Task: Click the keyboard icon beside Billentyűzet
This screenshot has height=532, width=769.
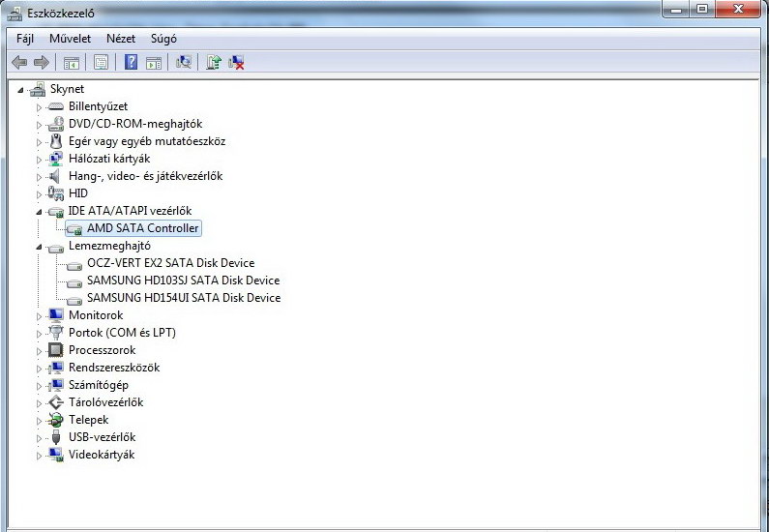Action: click(56, 106)
